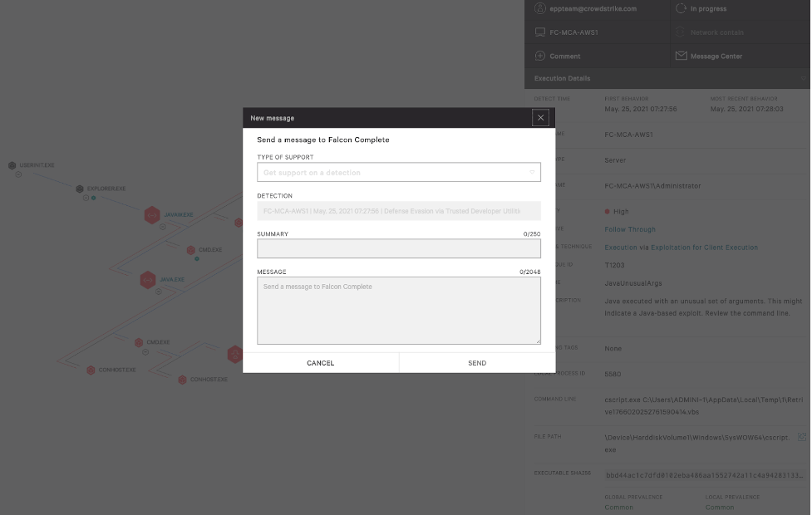Click the cscript.exe command line text
The width and height of the screenshot is (812, 515).
tap(704, 406)
